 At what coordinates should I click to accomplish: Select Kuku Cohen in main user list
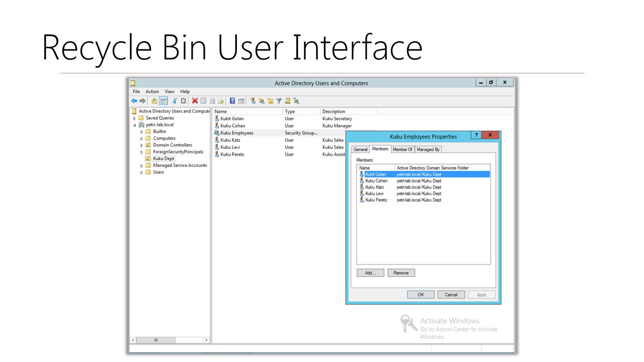[232, 126]
